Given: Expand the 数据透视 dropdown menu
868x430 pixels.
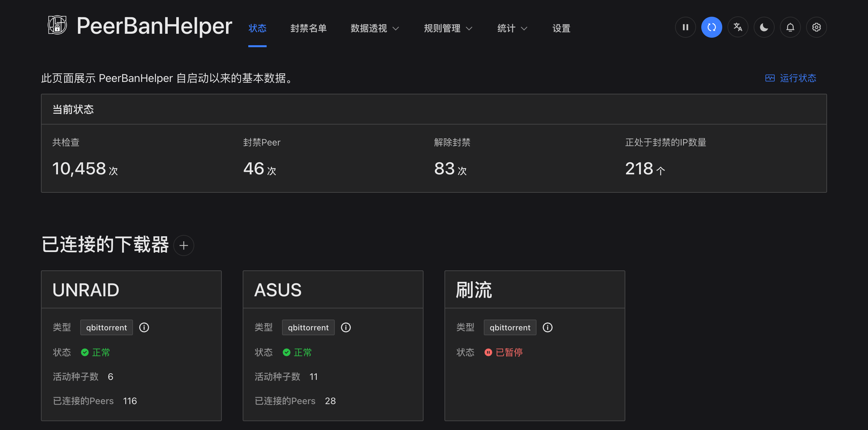Looking at the screenshot, I should pos(374,28).
